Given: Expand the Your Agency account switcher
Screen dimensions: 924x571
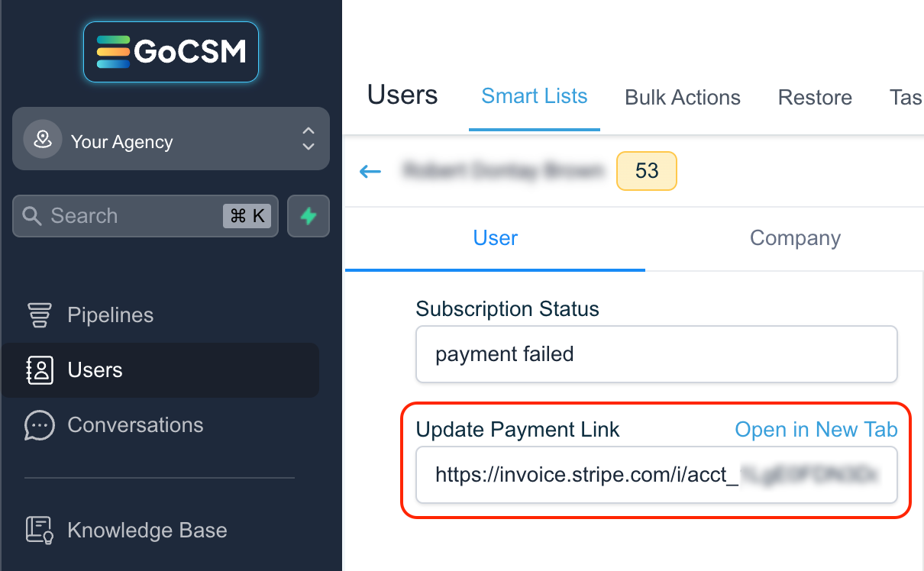Looking at the screenshot, I should point(171,138).
